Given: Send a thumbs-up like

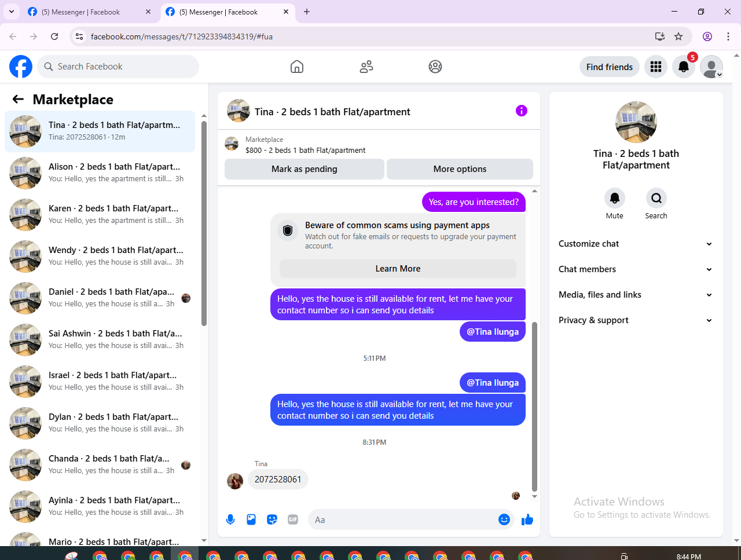Looking at the screenshot, I should pos(527,519).
